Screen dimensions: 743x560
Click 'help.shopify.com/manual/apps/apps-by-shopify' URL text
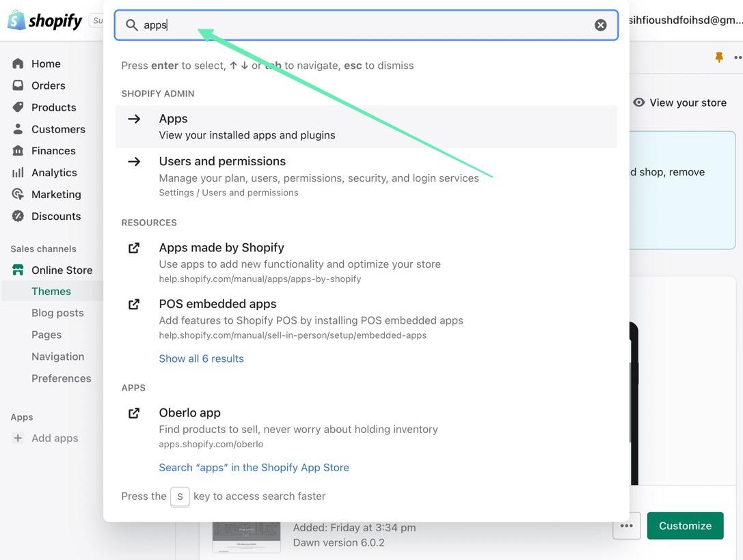pos(260,279)
